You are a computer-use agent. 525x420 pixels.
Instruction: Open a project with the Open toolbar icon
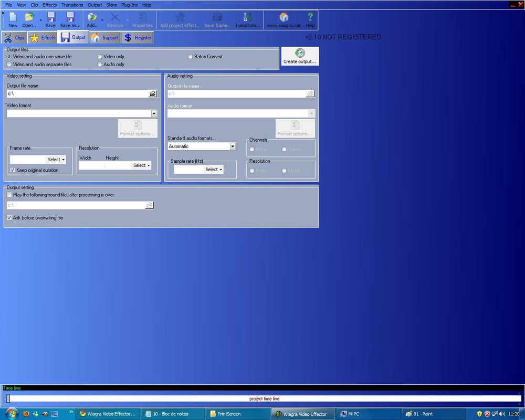(x=29, y=20)
